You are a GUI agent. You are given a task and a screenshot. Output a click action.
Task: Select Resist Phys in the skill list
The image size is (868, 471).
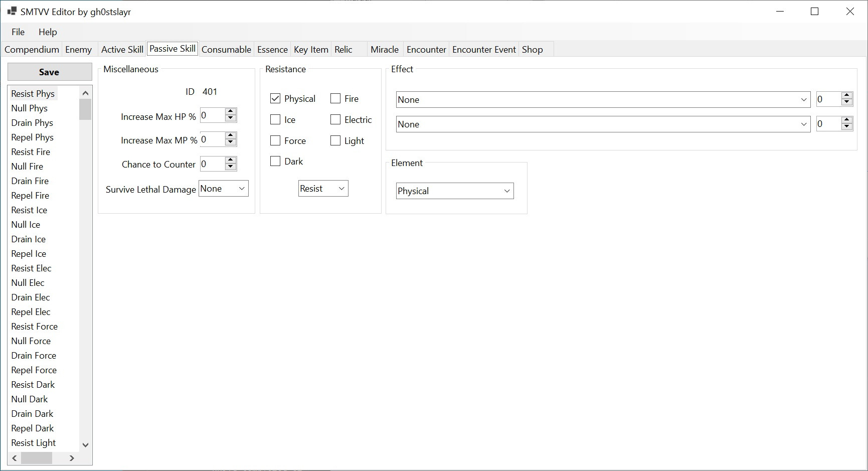pos(33,94)
